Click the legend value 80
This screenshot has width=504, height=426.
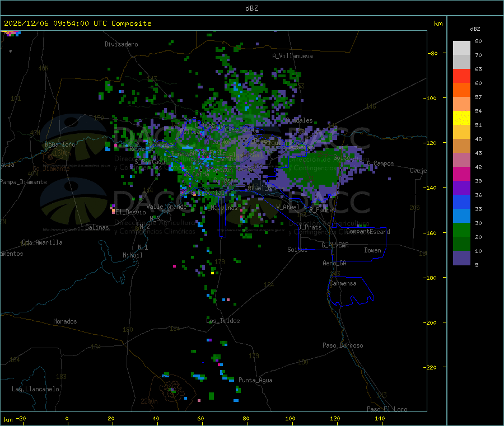pyautogui.click(x=478, y=41)
